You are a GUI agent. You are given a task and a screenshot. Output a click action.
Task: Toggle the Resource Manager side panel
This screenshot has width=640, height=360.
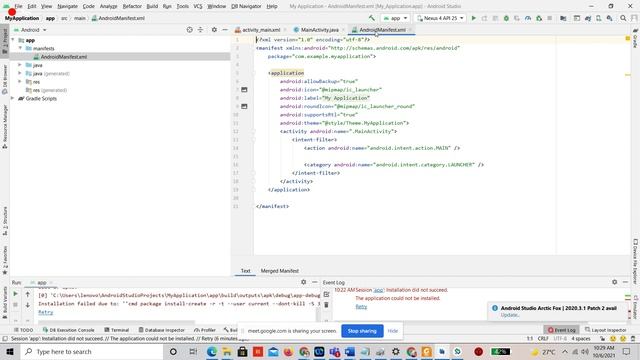[4, 127]
